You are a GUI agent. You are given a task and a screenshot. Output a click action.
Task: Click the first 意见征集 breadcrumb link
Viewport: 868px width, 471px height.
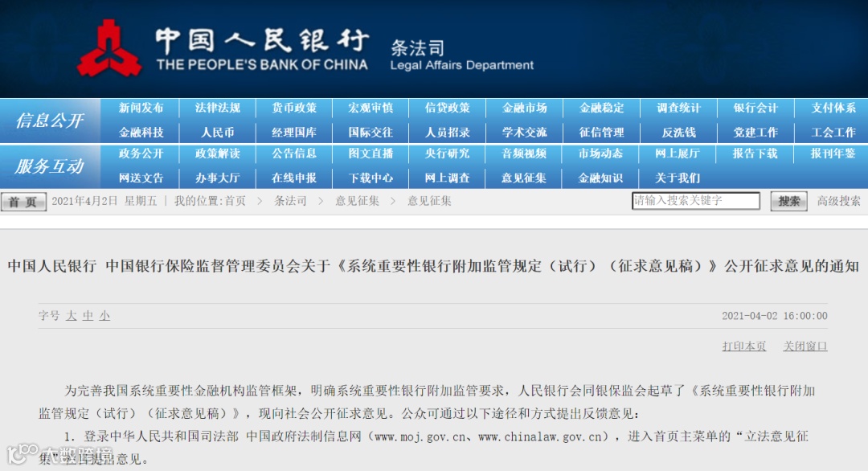[357, 201]
